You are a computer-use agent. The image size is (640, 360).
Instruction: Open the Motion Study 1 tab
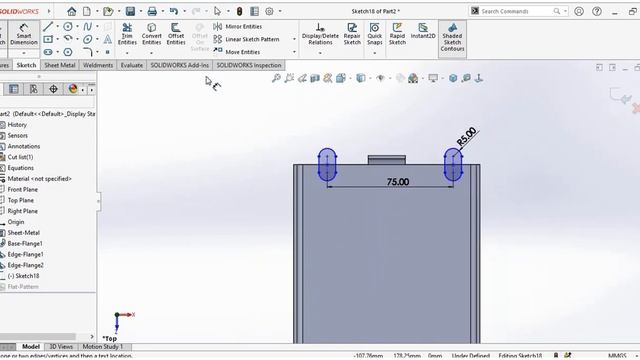point(102,347)
